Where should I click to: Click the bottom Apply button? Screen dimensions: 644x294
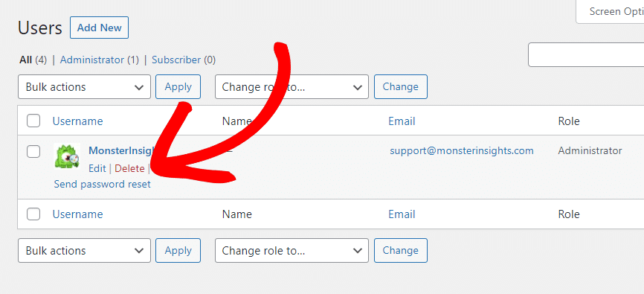click(x=178, y=250)
